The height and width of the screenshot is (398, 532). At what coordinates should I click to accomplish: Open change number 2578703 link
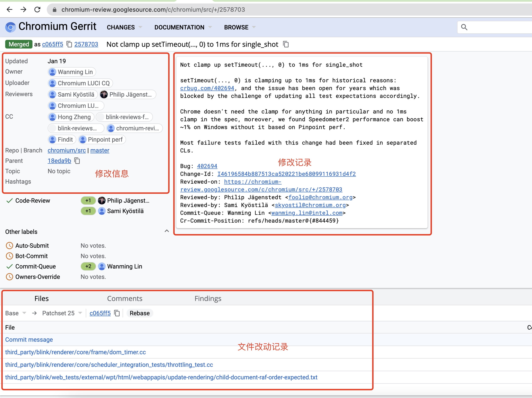(x=86, y=44)
